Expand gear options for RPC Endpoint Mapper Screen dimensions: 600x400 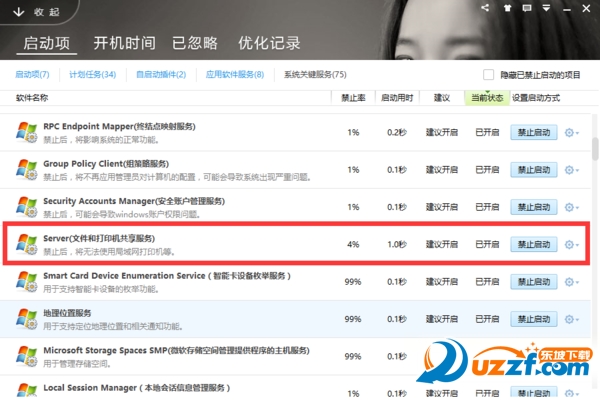tap(571, 132)
